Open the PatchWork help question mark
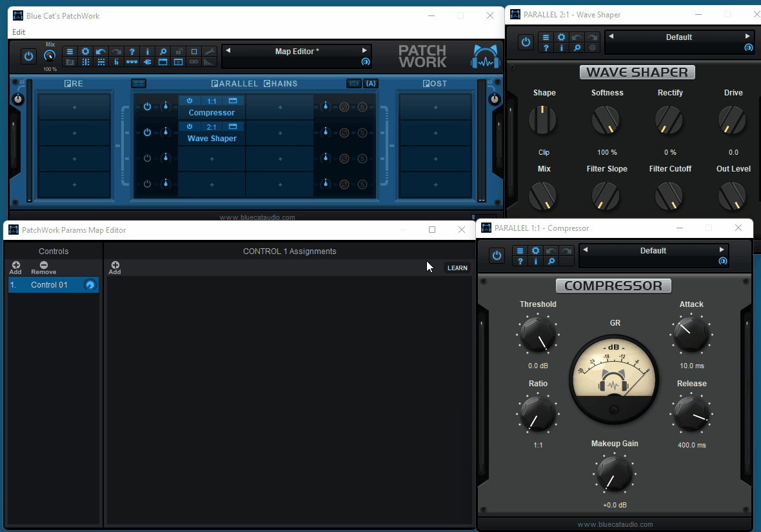Image resolution: width=761 pixels, height=532 pixels. click(x=132, y=52)
